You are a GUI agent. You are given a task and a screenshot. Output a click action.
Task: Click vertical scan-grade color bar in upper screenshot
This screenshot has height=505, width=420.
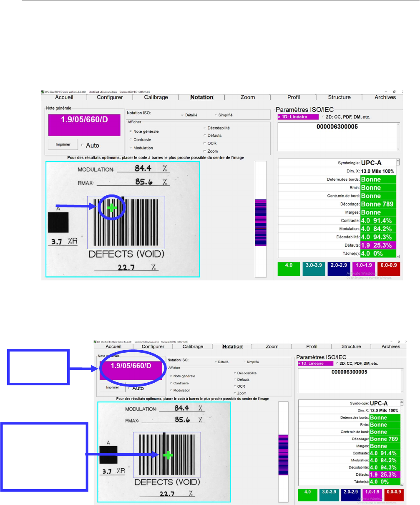tap(260, 219)
